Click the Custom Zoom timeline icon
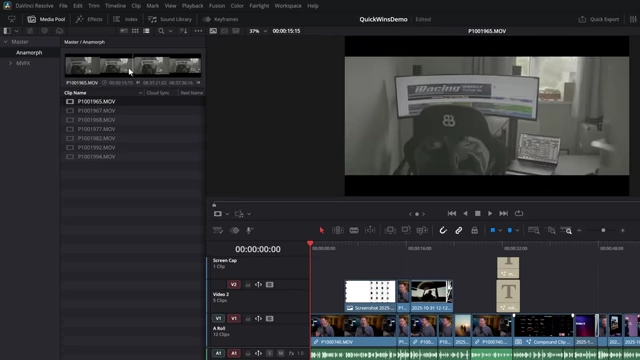The height and width of the screenshot is (360, 640). [x=567, y=231]
